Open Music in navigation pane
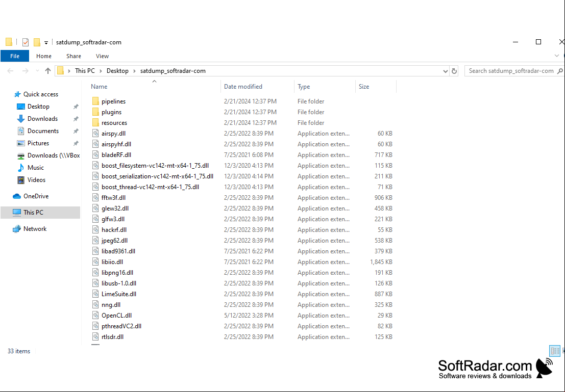The image size is (565, 392). [x=35, y=168]
